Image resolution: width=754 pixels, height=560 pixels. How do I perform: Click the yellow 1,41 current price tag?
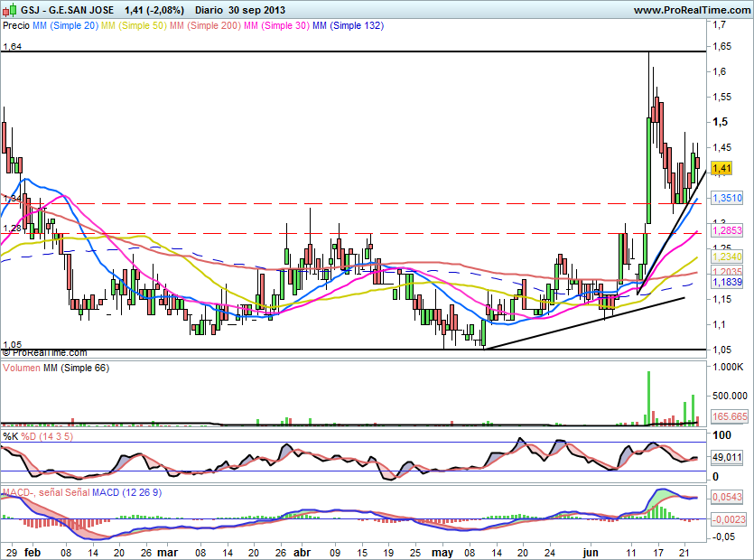(721, 168)
